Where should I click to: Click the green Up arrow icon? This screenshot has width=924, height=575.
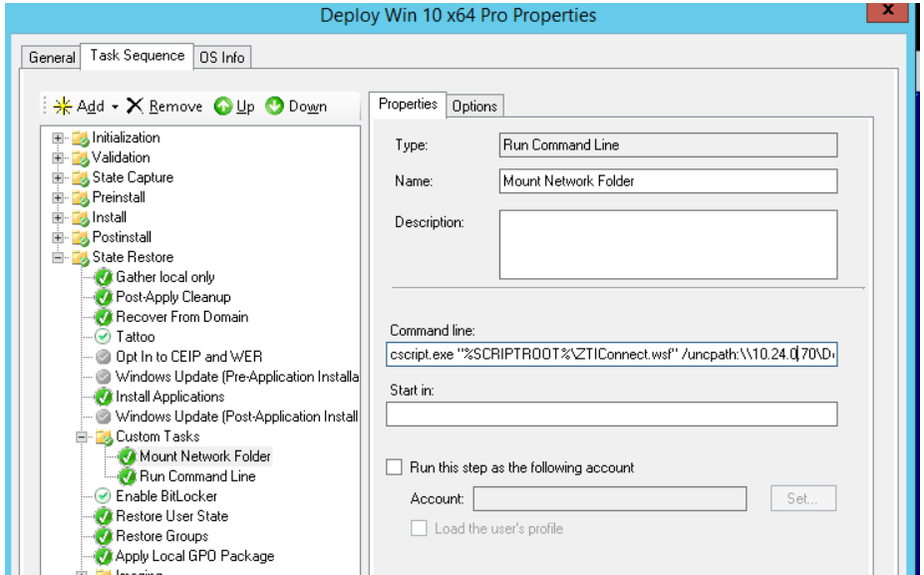coord(222,106)
